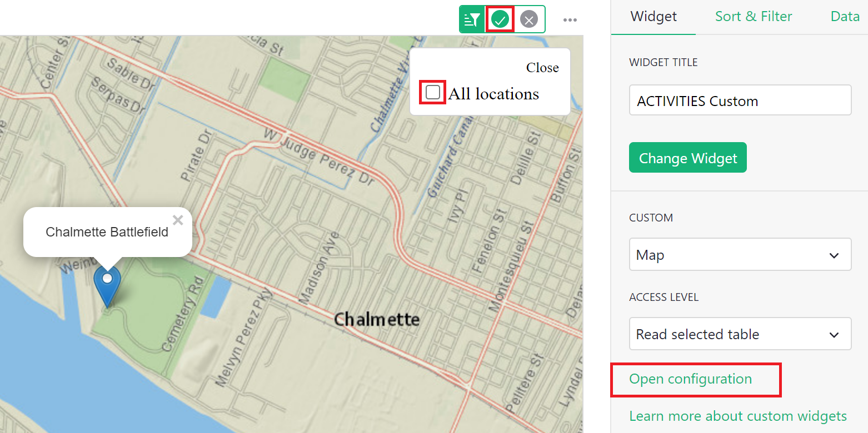
Task: Open the Access Level dropdown
Action: click(x=740, y=334)
